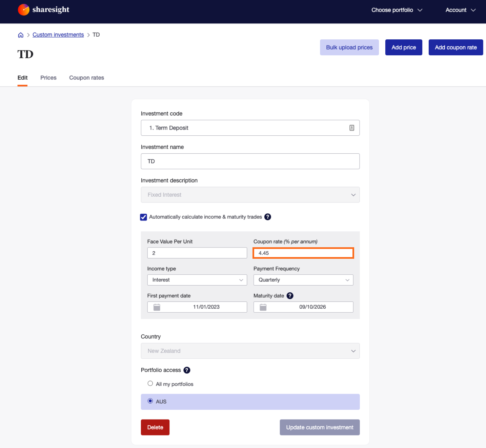This screenshot has height=448, width=486.
Task: Click Maturity date value 09/10/2026
Action: (x=312, y=307)
